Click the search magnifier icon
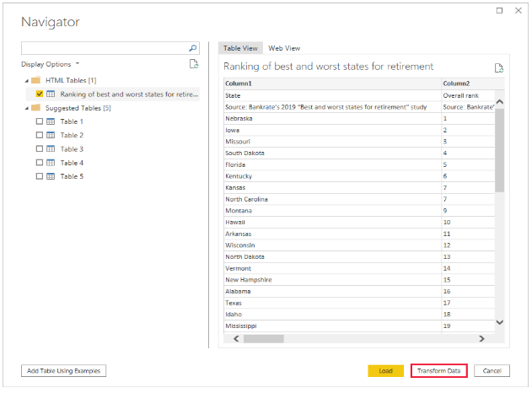 [x=193, y=49]
